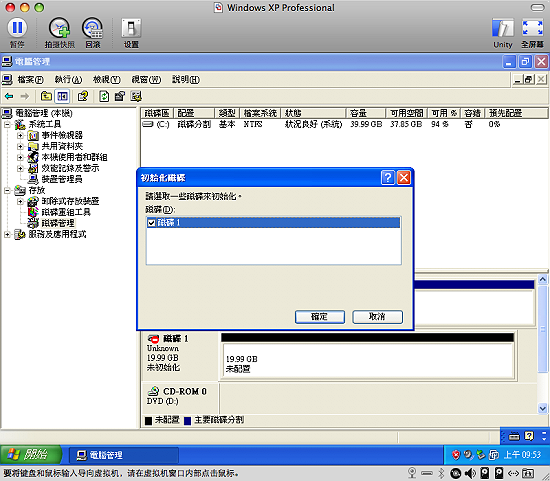Click the 19.99 GB unallocated disk region
Screen dimensions: 550x481
click(367, 360)
